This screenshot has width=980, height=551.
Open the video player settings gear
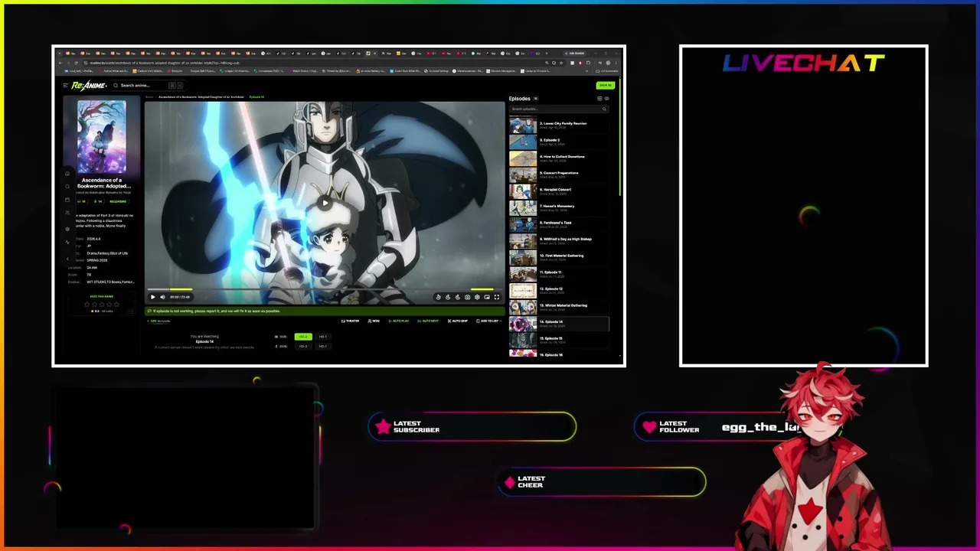point(477,297)
